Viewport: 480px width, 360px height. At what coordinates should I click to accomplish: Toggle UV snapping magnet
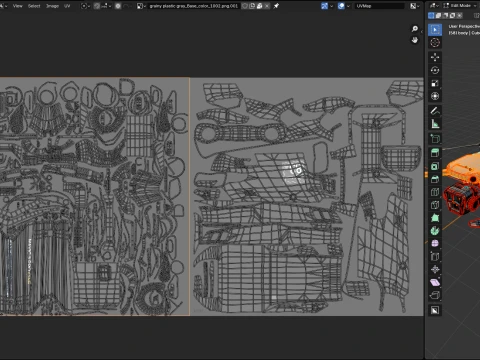[97, 6]
